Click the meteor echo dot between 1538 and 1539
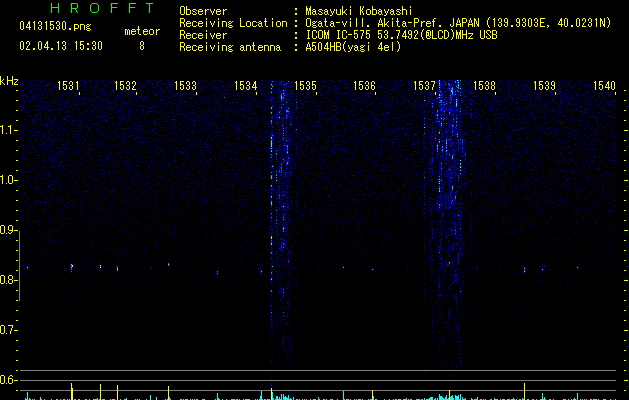 524,270
